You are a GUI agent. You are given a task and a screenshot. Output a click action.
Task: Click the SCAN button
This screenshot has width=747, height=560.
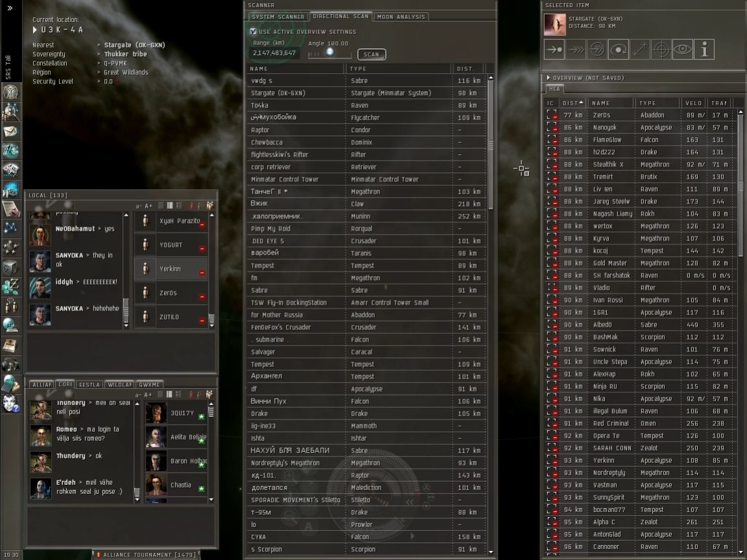pos(372,54)
